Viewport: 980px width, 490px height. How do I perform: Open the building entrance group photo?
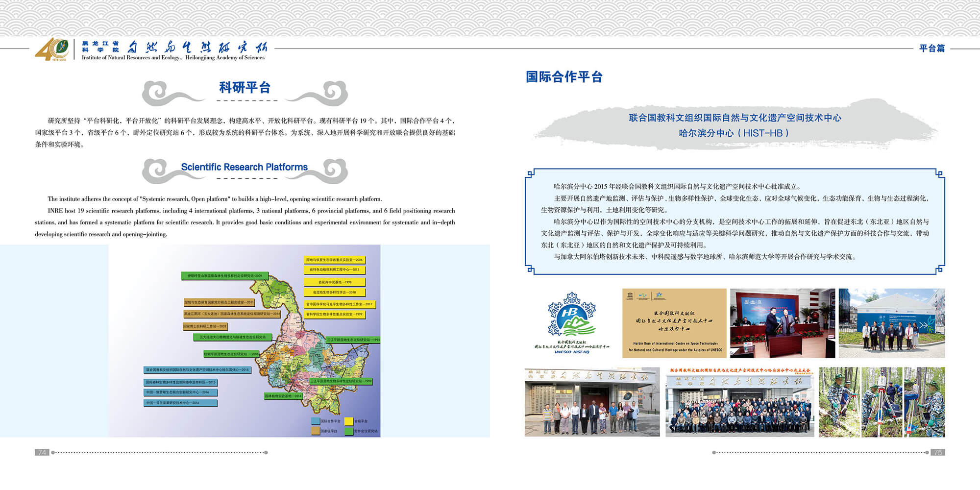pyautogui.click(x=592, y=402)
